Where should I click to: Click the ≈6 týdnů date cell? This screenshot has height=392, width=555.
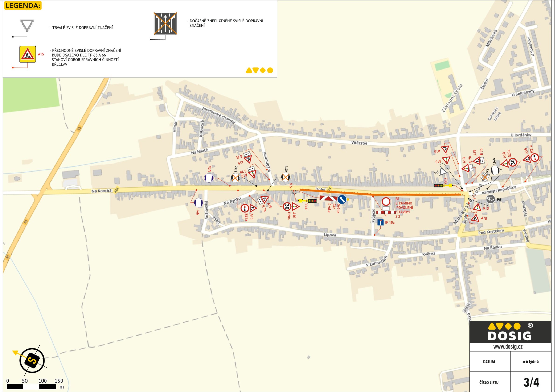(x=531, y=361)
